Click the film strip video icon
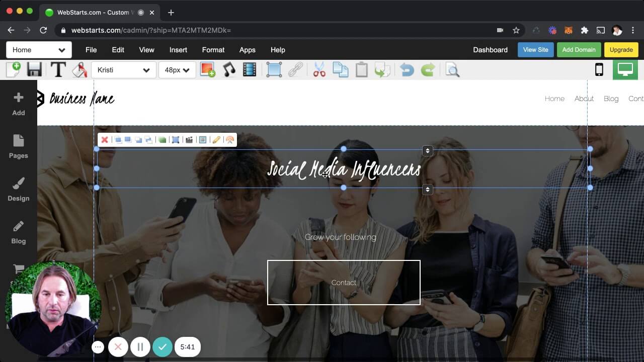The width and height of the screenshot is (644, 362). click(x=250, y=70)
